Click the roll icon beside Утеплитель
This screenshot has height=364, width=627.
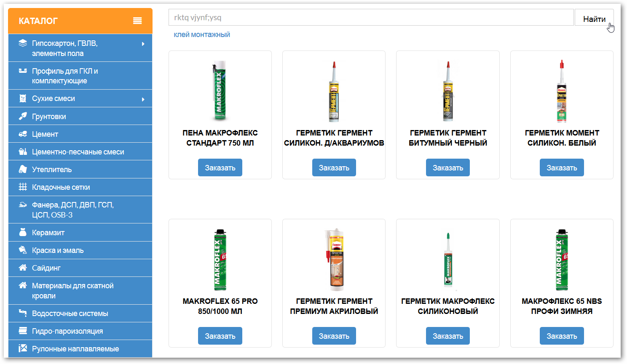23,169
